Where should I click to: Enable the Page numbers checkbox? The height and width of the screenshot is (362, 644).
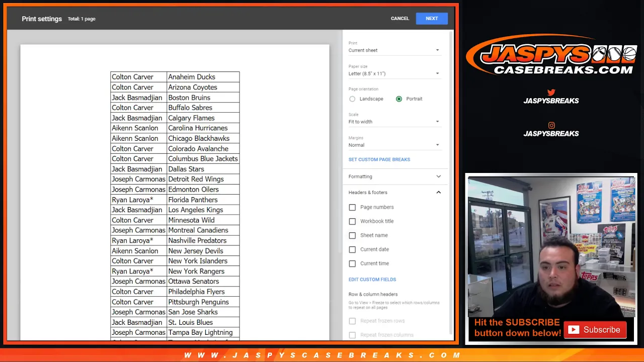[352, 207]
